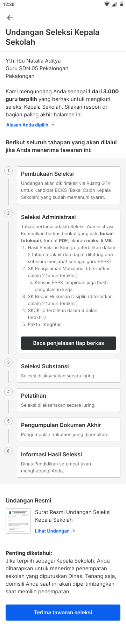Tap the Seleksi Administrasi card heading

pos(48,217)
